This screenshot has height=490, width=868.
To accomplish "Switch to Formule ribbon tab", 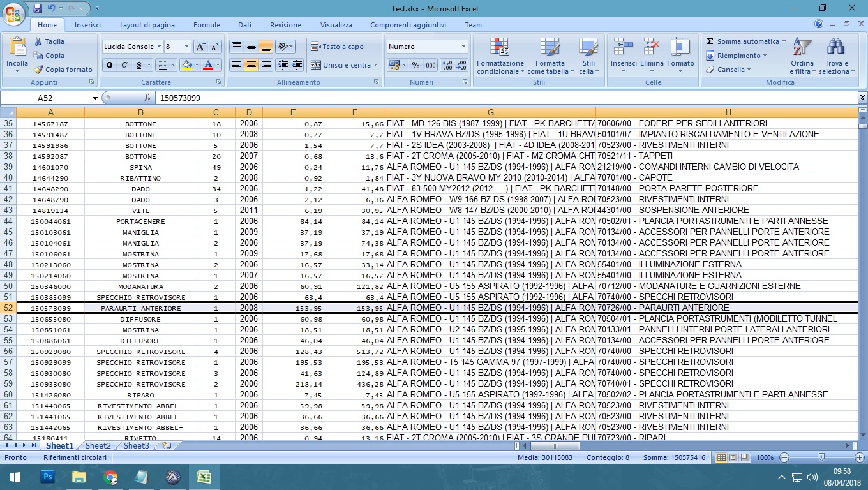I will (207, 25).
